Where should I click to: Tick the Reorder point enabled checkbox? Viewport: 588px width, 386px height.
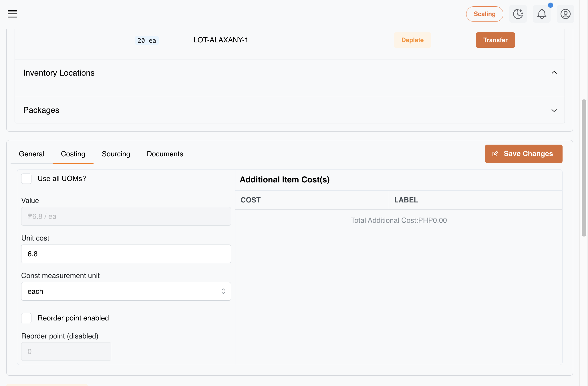point(26,318)
